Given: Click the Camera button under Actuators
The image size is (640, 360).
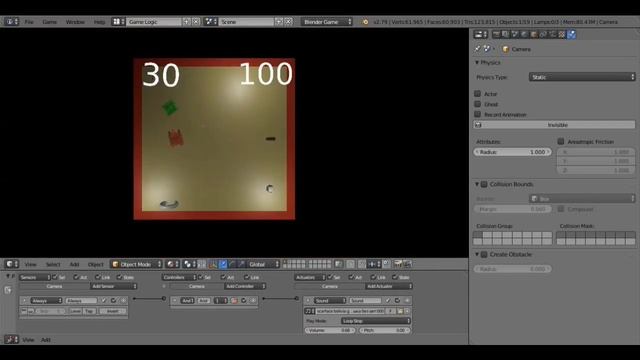Looking at the screenshot, I should click(x=329, y=286).
